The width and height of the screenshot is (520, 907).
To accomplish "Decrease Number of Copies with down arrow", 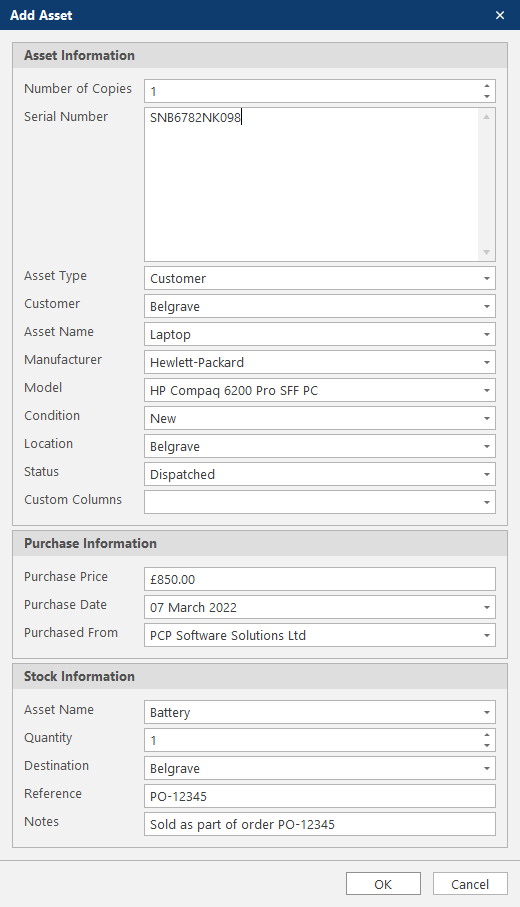I will 486,97.
